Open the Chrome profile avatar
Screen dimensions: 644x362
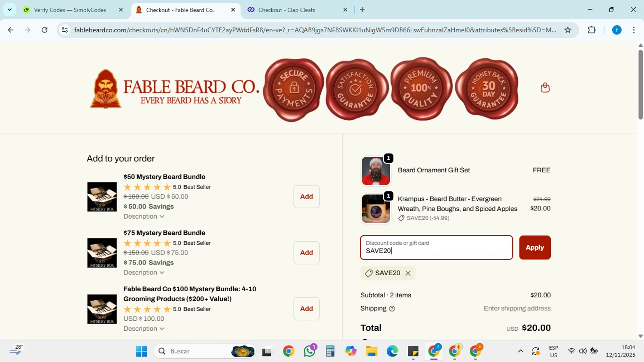(617, 30)
